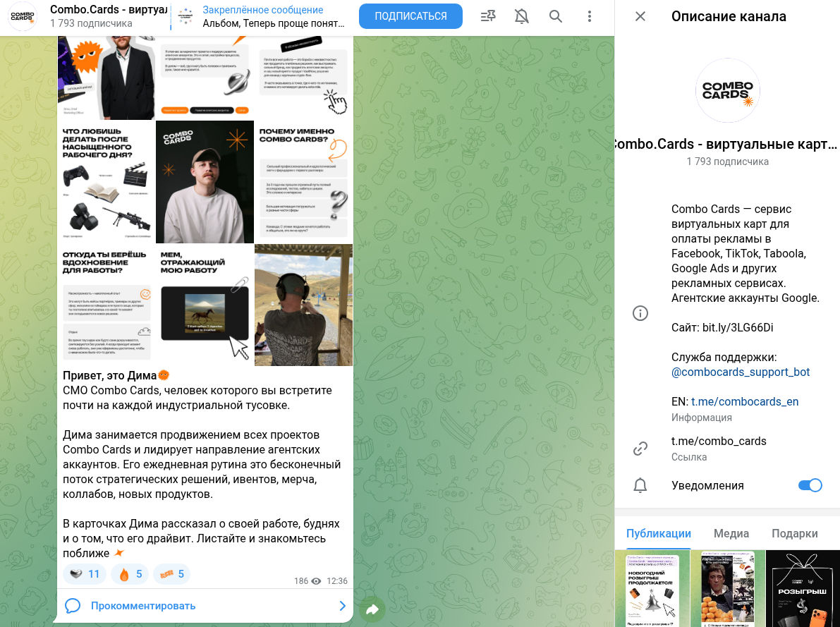Open the Combo Cards portrait photo card
The image size is (840, 627).
coord(205,182)
